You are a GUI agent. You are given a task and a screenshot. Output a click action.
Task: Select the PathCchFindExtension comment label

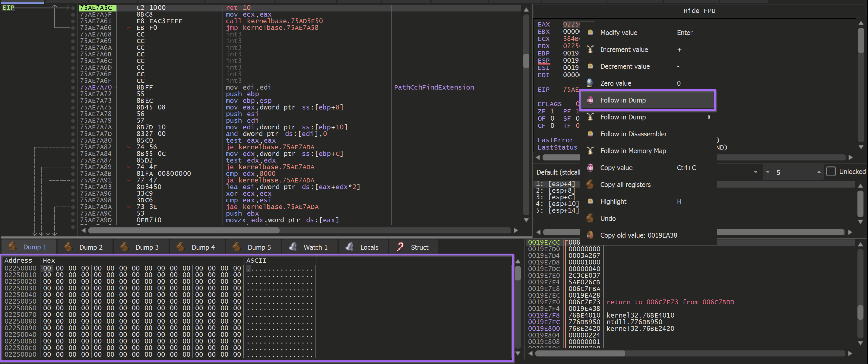[434, 87]
